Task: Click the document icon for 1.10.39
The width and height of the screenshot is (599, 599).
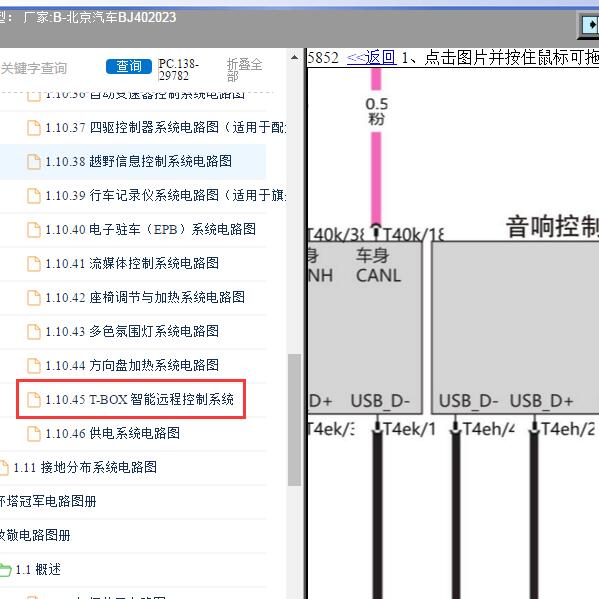Action: tap(34, 196)
